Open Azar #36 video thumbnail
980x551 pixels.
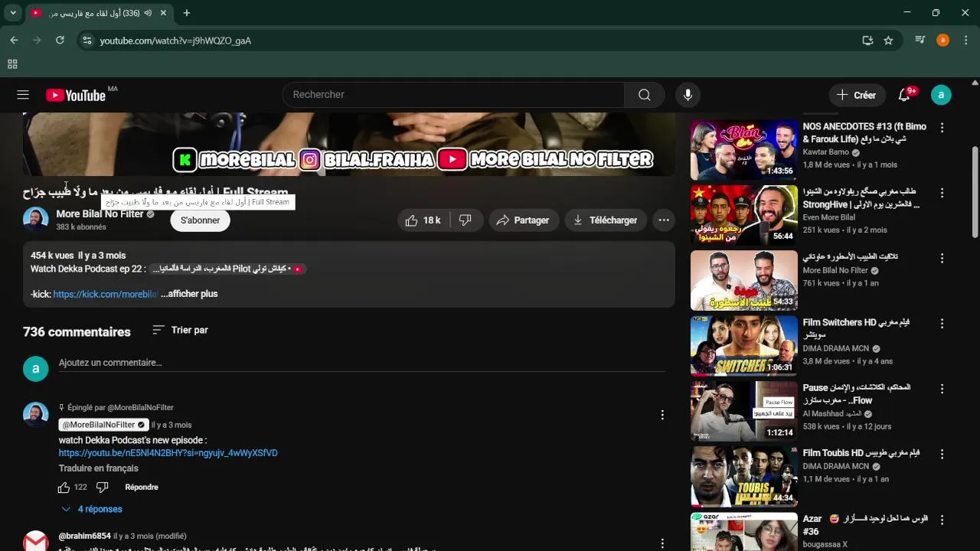(x=744, y=532)
